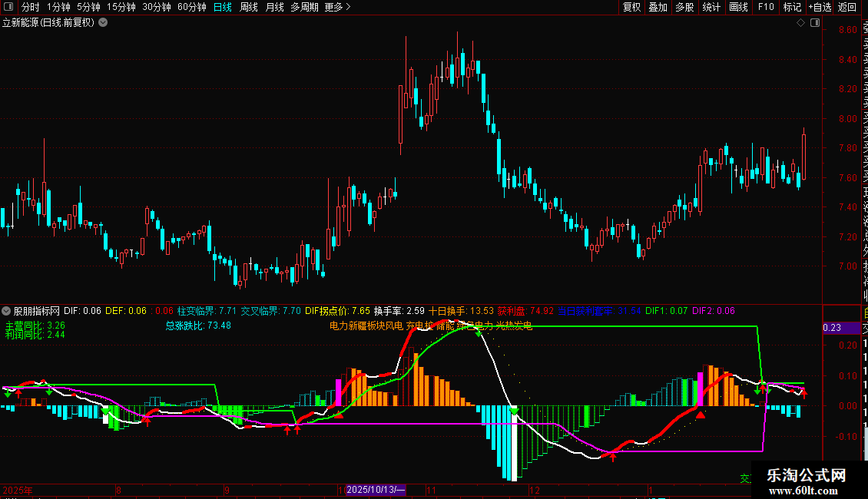Activate the 画线 drawing tool

click(x=738, y=7)
